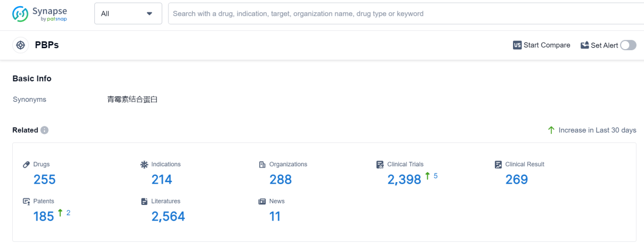Click the Indications virus icon

point(144,165)
